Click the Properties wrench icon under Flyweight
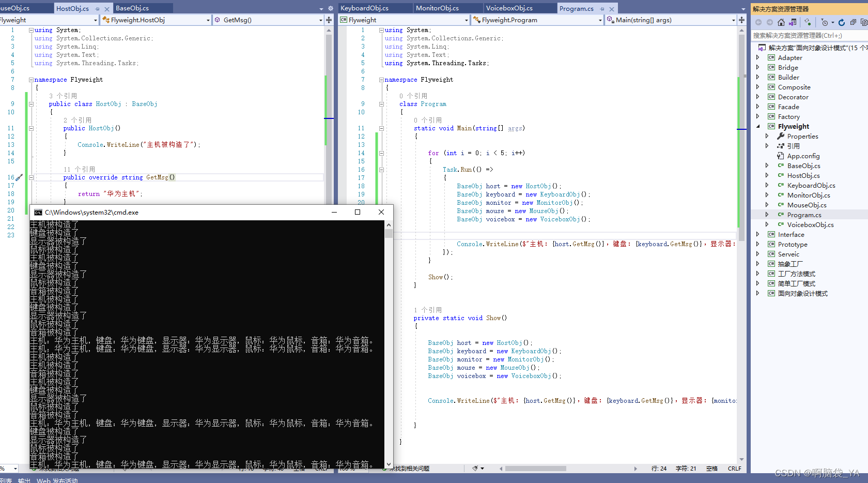Screen dimensions: 868x483 click(x=781, y=136)
